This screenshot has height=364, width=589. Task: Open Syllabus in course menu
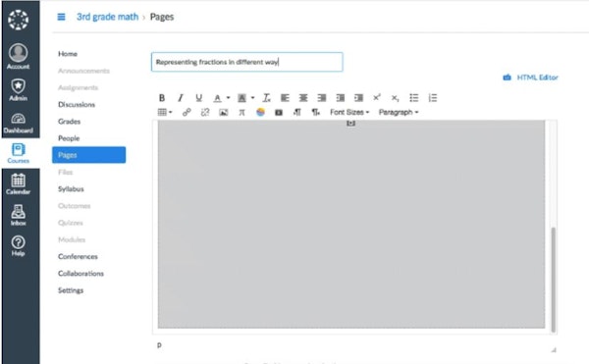click(x=71, y=188)
